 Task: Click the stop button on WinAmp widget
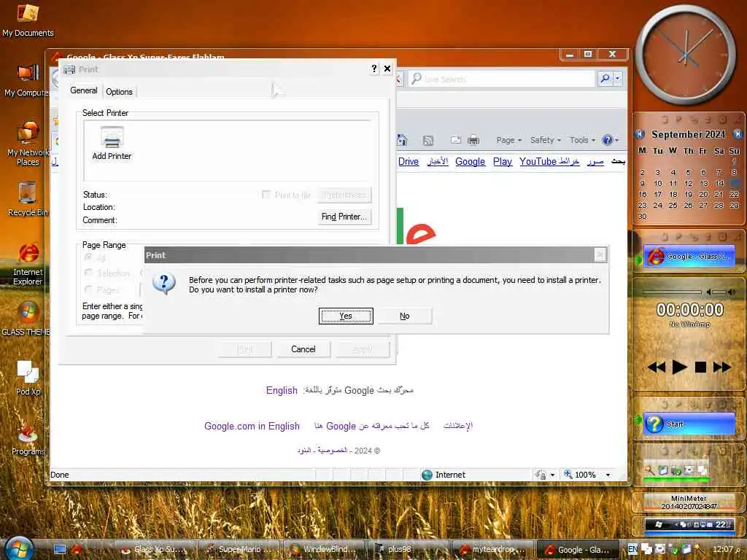[x=700, y=367]
